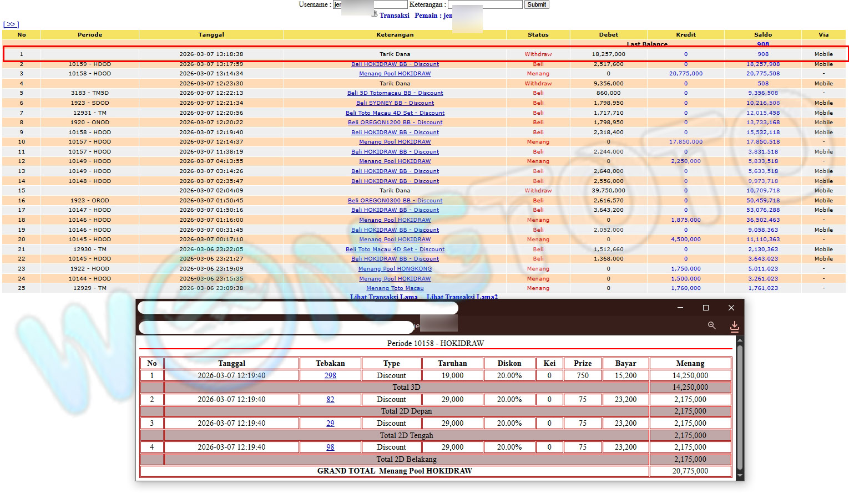Open the Transaksi link
Screen dimensions: 849x504
[394, 16]
